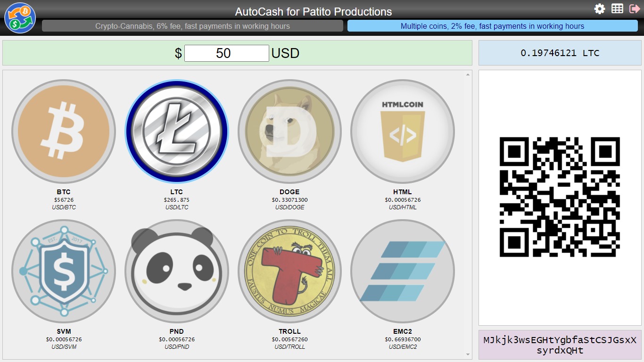644x362 pixels.
Task: Switch to Multiple coins 2% fee tab
Action: pyautogui.click(x=492, y=26)
